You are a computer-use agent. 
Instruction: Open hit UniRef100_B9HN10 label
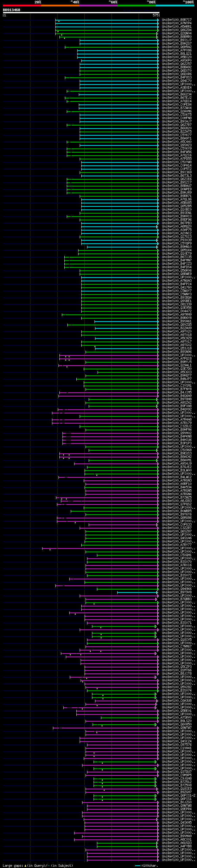177,247
